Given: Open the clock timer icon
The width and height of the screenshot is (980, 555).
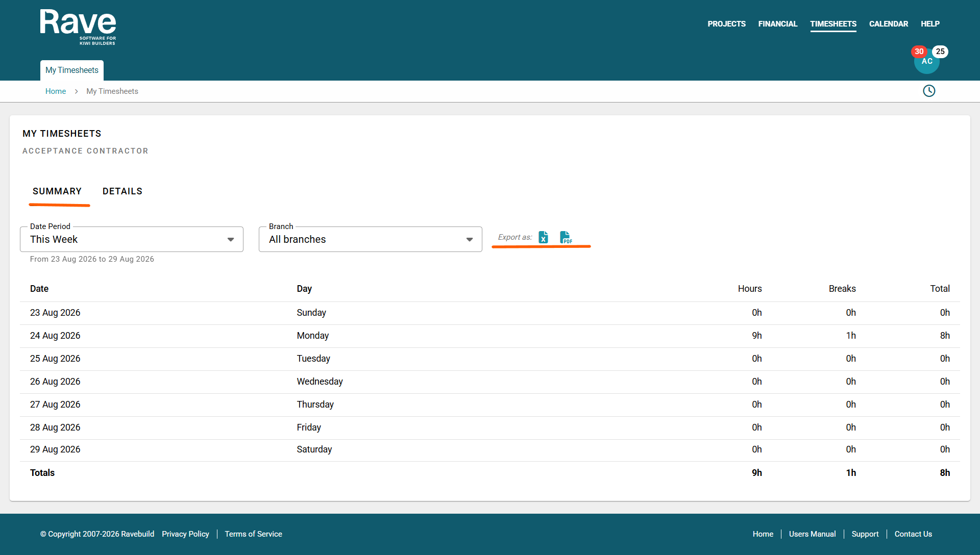Looking at the screenshot, I should 929,91.
